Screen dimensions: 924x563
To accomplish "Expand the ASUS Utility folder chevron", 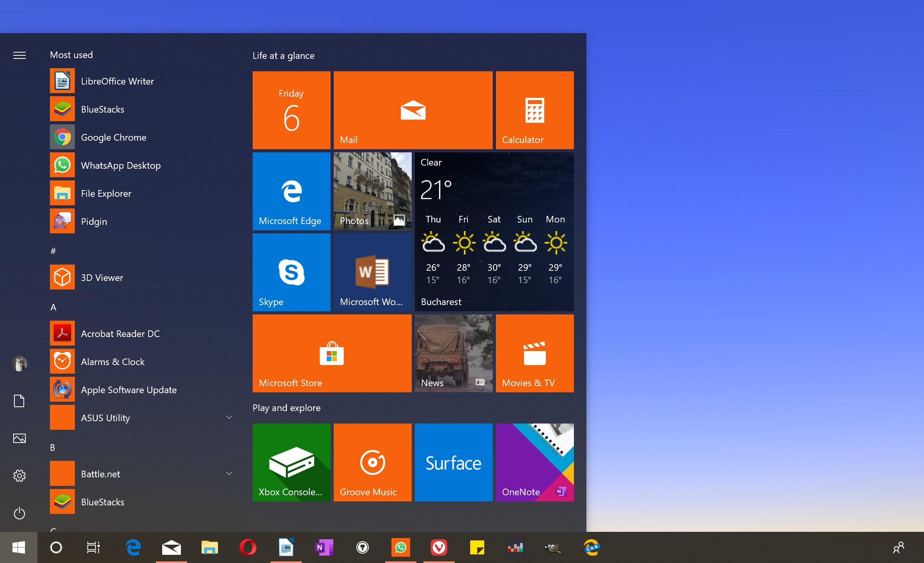I will (x=229, y=417).
